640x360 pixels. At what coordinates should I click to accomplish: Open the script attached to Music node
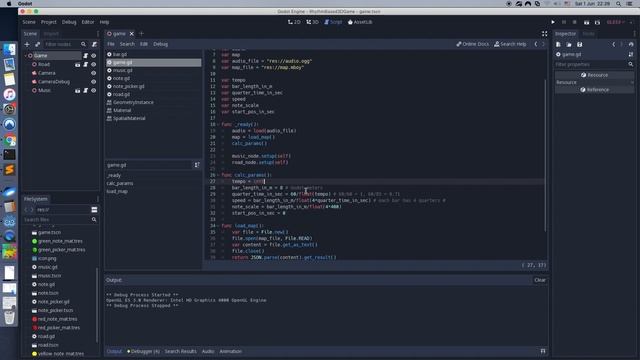coord(86,91)
